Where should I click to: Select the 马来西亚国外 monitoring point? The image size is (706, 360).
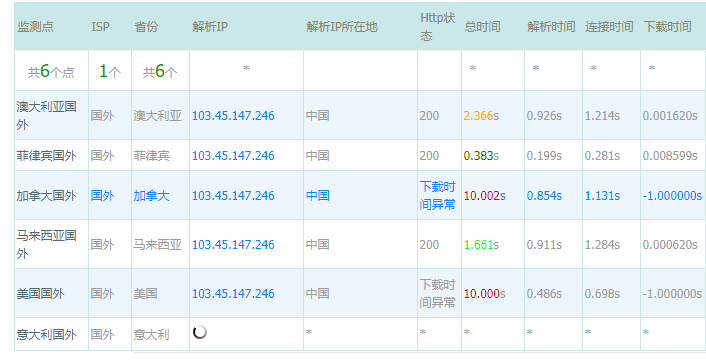pos(46,245)
